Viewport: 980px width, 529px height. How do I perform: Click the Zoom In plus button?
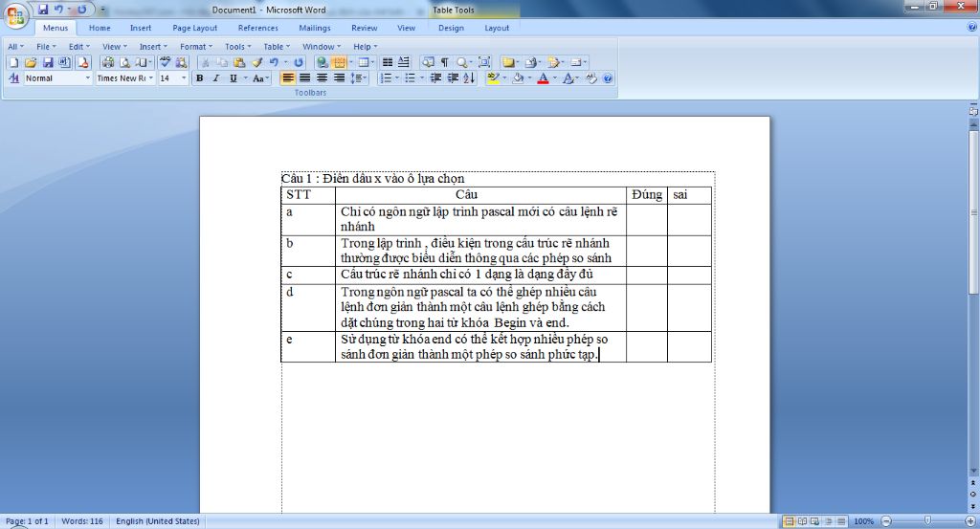(970, 521)
